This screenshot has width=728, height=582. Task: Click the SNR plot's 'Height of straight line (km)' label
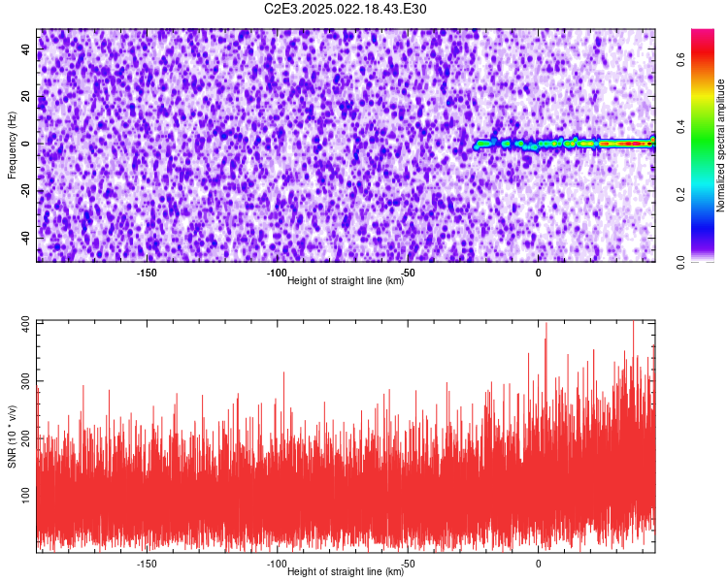[346, 571]
